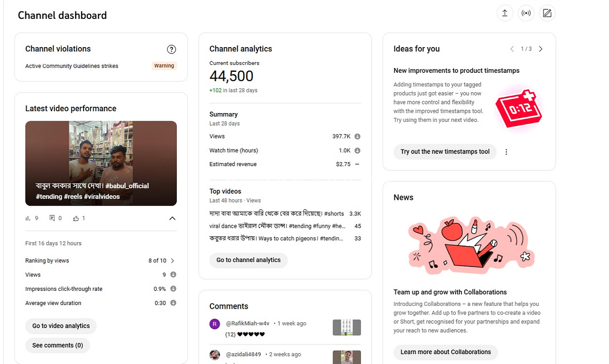Collapse the latest video performance details
The width and height of the screenshot is (609, 364).
pos(172,218)
